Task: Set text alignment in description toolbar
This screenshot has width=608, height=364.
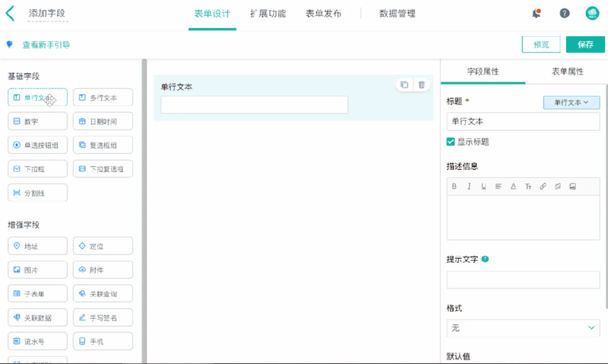Action: point(499,187)
